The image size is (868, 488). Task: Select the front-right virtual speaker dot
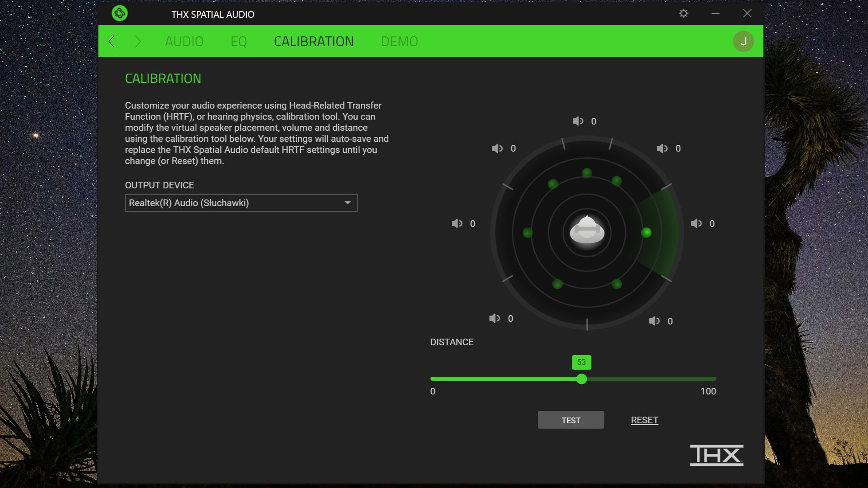617,181
